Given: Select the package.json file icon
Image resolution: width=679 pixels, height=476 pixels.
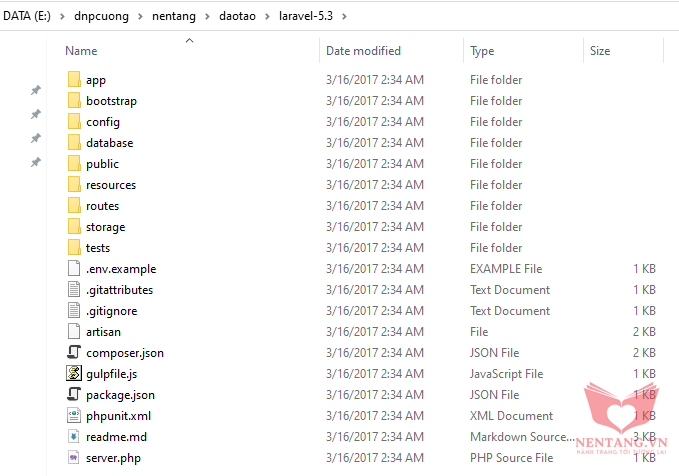Looking at the screenshot, I should pyautogui.click(x=73, y=395).
